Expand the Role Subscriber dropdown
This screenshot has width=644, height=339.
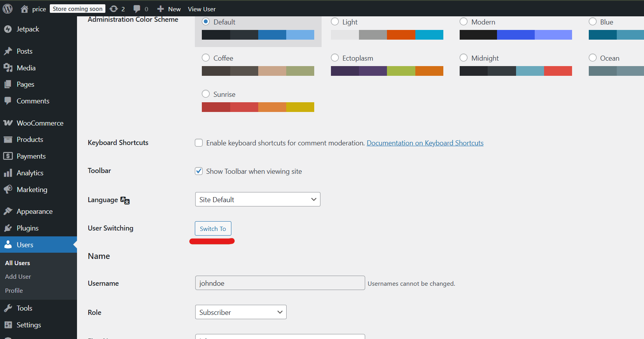241,312
